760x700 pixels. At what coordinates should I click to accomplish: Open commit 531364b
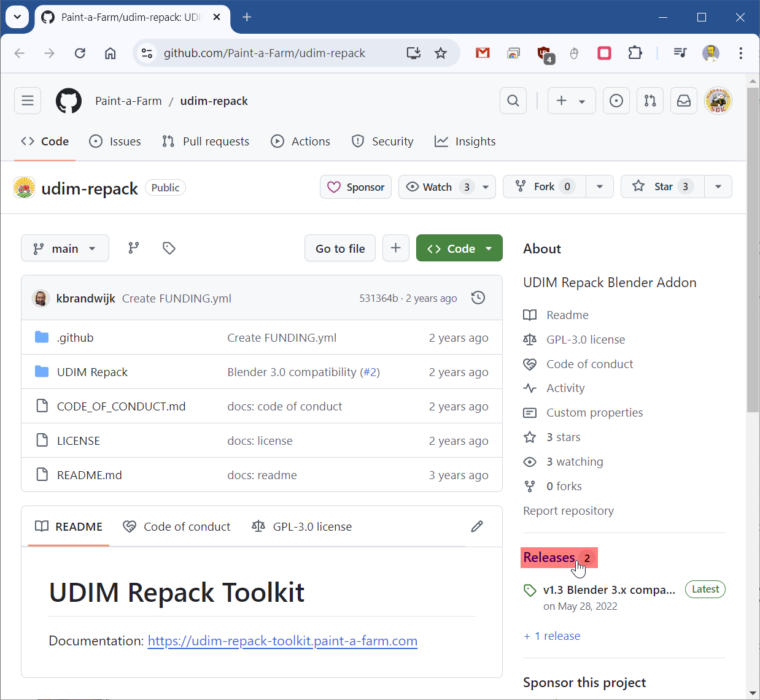[x=379, y=298]
